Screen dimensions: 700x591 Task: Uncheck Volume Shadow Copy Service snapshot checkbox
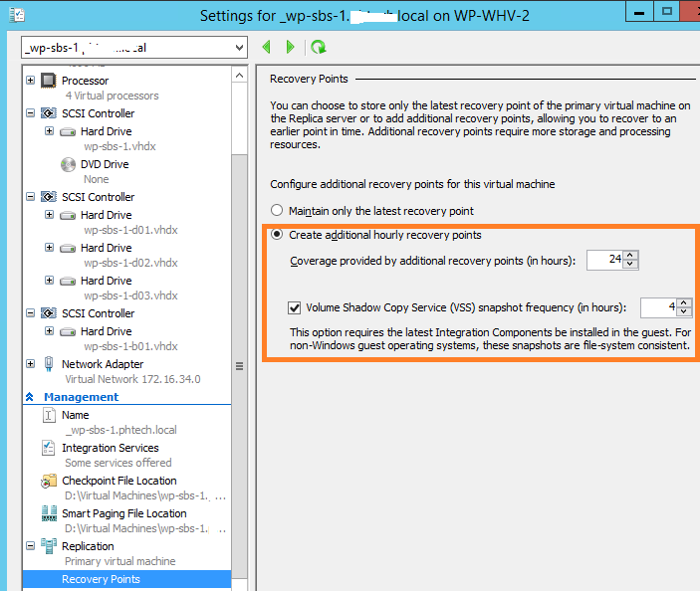294,308
